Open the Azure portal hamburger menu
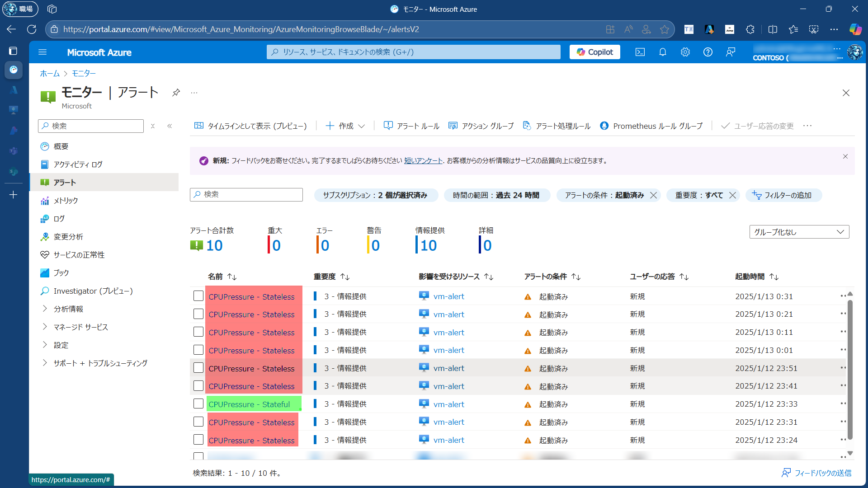 click(42, 52)
